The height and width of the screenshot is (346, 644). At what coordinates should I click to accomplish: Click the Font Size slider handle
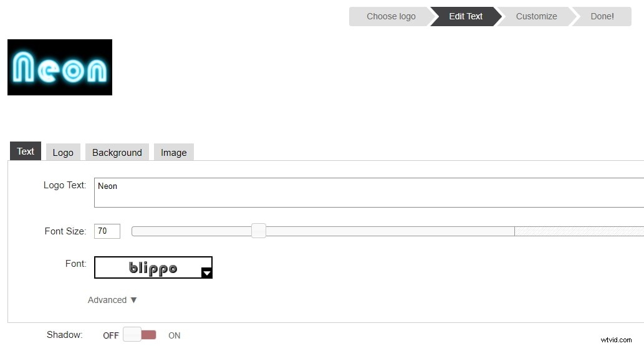258,231
